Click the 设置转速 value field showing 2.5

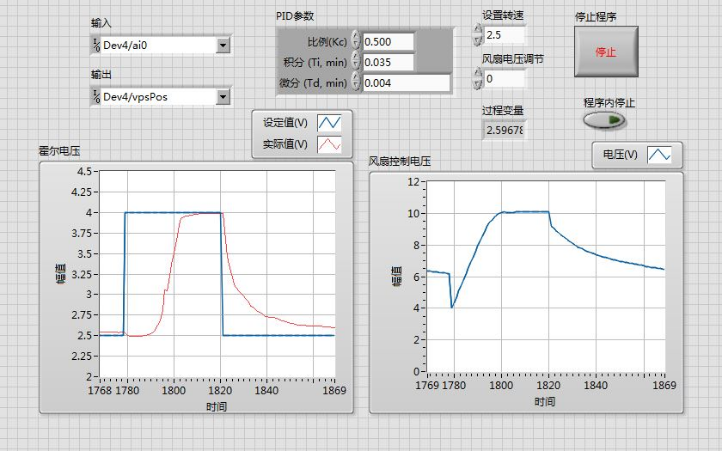point(505,35)
